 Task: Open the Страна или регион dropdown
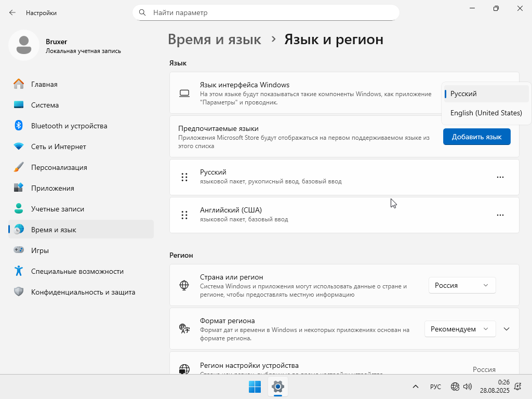click(462, 285)
